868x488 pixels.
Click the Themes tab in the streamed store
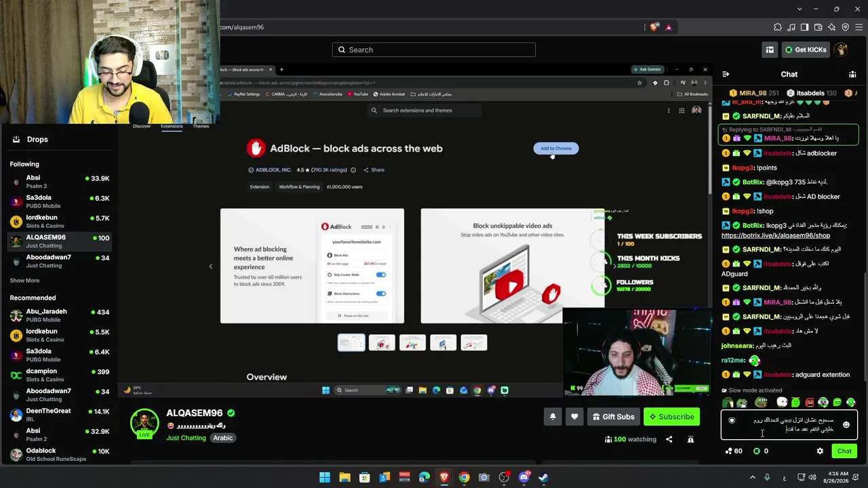(201, 126)
